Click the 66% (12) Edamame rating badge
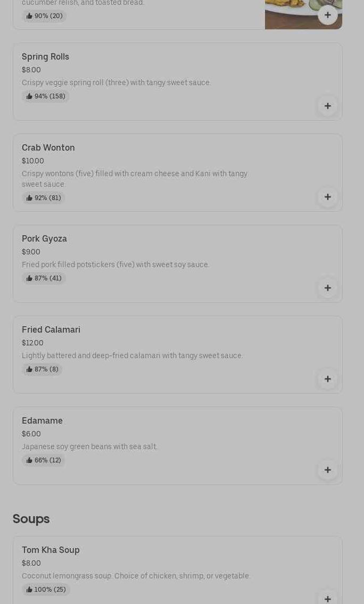The height and width of the screenshot is (604, 364). 44,460
